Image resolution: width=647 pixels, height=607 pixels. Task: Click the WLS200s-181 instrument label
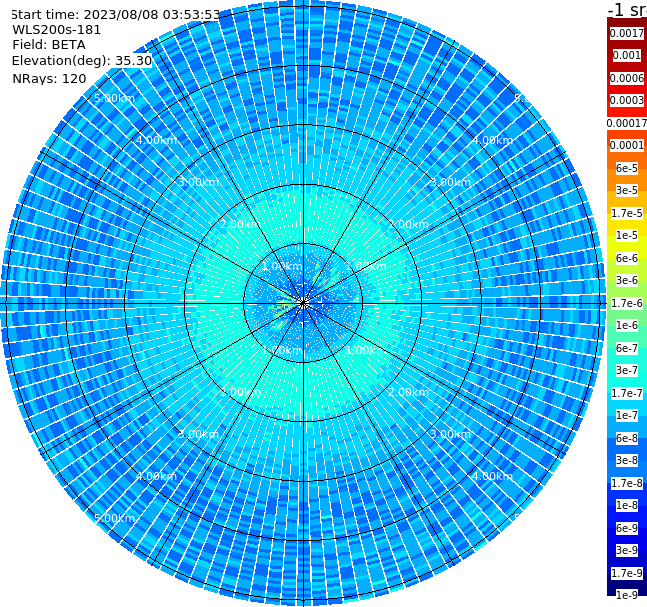tap(57, 30)
